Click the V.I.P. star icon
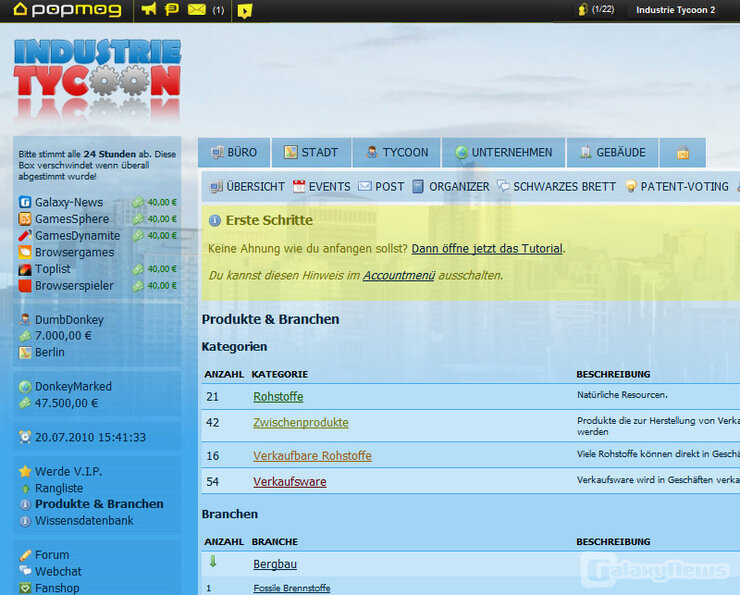This screenshot has width=740, height=595. point(25,471)
